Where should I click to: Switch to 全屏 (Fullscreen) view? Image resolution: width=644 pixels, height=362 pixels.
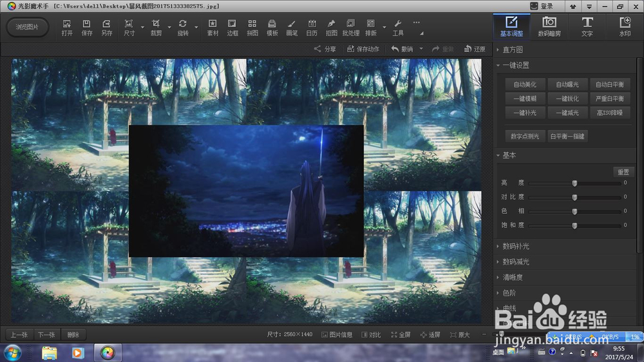click(401, 335)
